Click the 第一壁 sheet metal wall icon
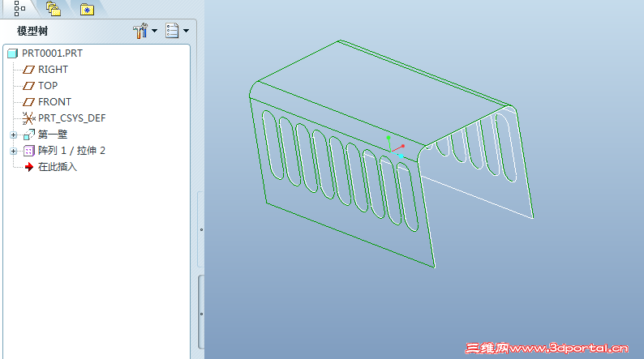Viewport: 644px width, 359px height. point(28,135)
